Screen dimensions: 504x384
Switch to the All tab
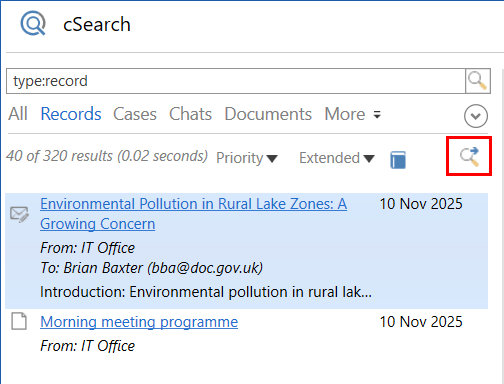tap(18, 114)
